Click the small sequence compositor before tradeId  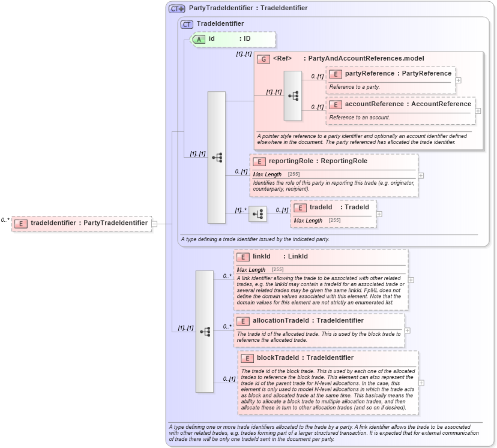click(258, 214)
